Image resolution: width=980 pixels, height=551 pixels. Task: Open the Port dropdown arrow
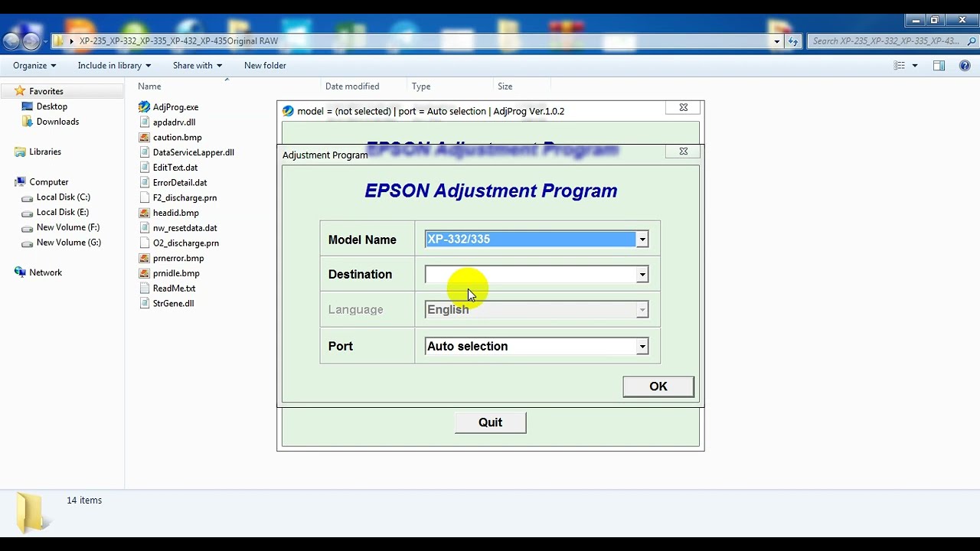[642, 347]
